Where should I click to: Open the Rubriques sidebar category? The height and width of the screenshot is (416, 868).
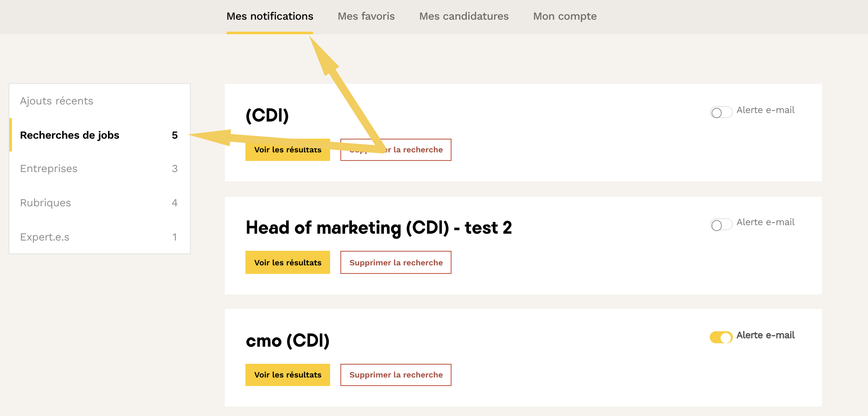point(45,203)
